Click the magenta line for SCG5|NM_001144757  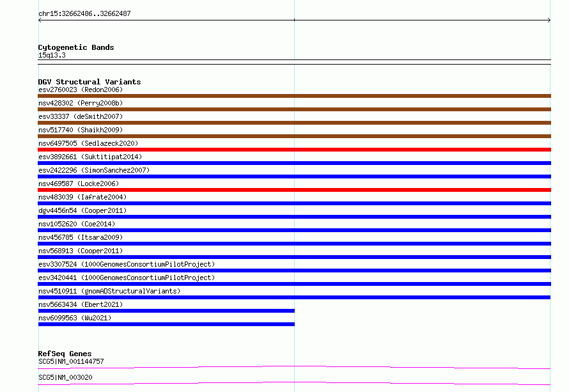[294, 367]
